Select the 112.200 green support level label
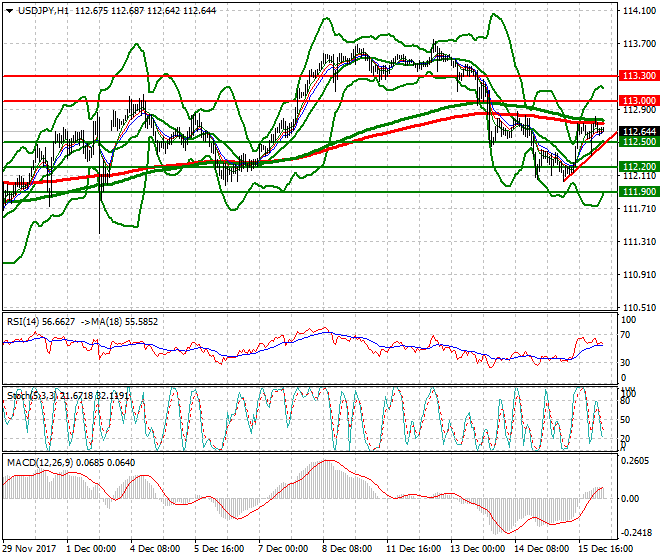660x560 pixels. pyautogui.click(x=639, y=167)
